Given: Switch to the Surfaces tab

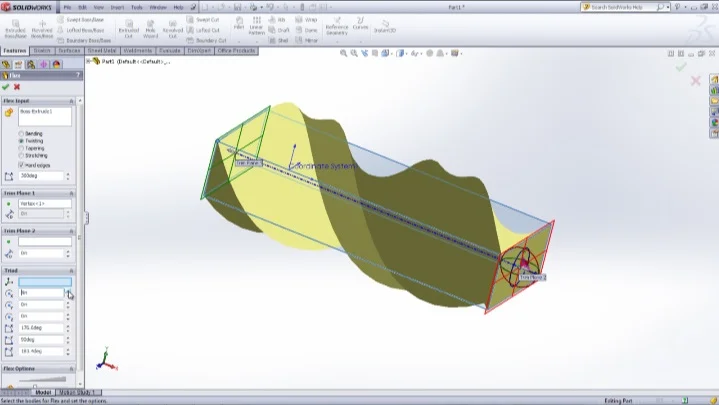Looking at the screenshot, I should tap(69, 50).
